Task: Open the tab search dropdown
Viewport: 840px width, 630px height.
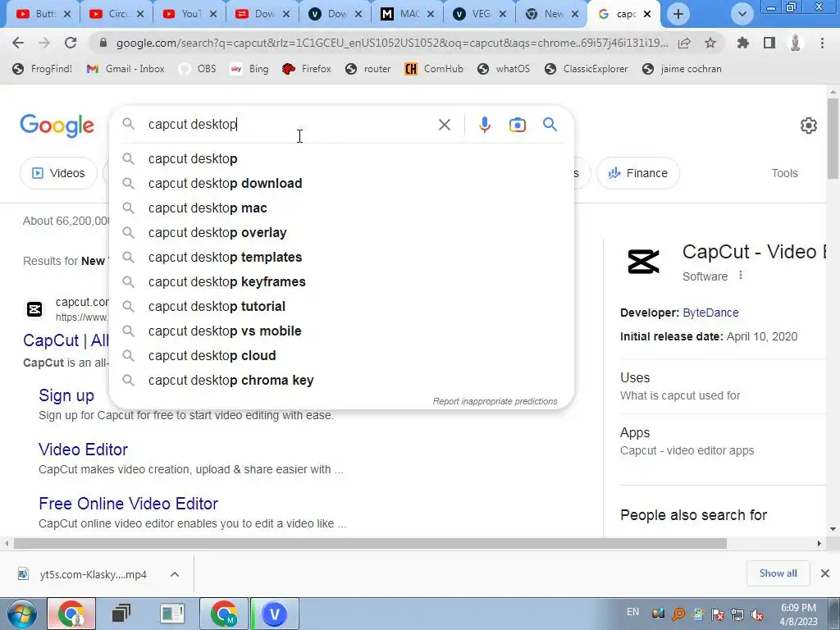Action: (742, 14)
